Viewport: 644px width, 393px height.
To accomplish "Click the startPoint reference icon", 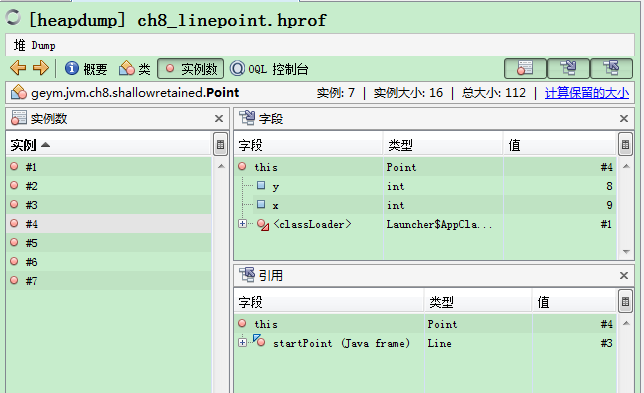I will point(259,340).
